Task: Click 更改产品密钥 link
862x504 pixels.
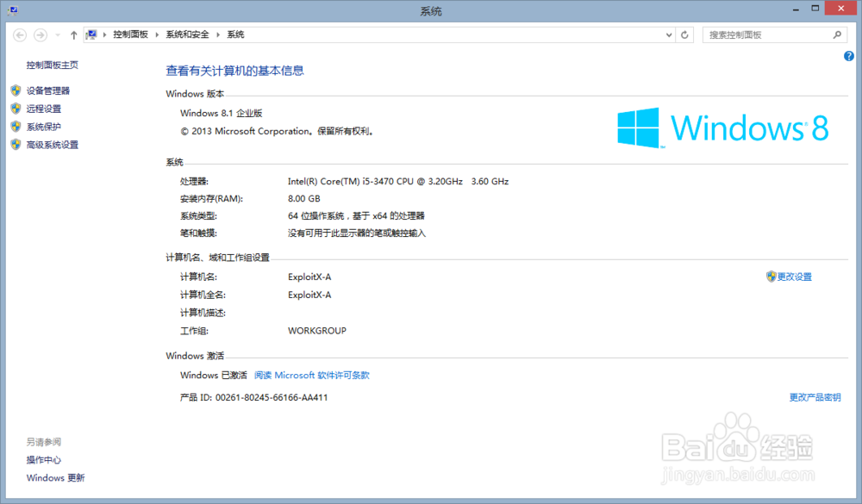Action: [815, 397]
